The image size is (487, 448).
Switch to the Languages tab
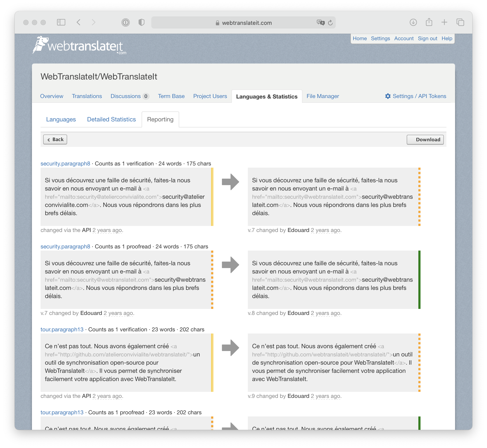pyautogui.click(x=61, y=119)
